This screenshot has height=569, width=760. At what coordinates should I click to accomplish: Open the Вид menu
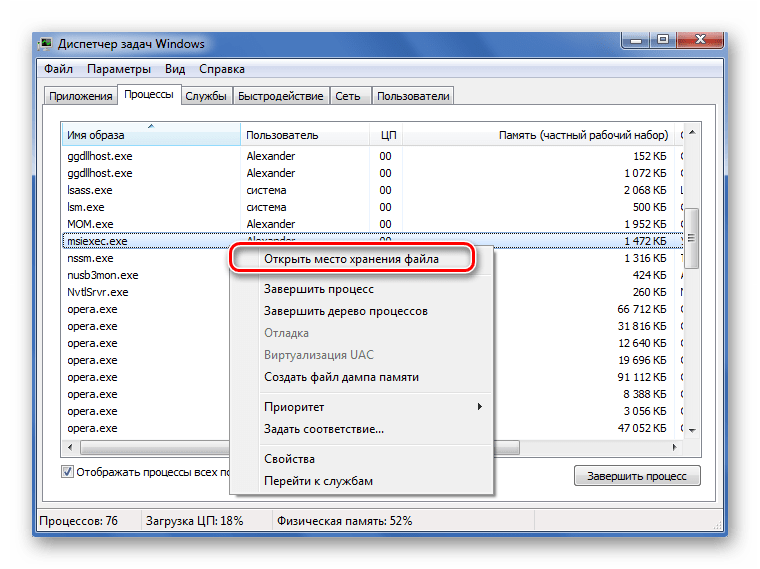click(175, 69)
